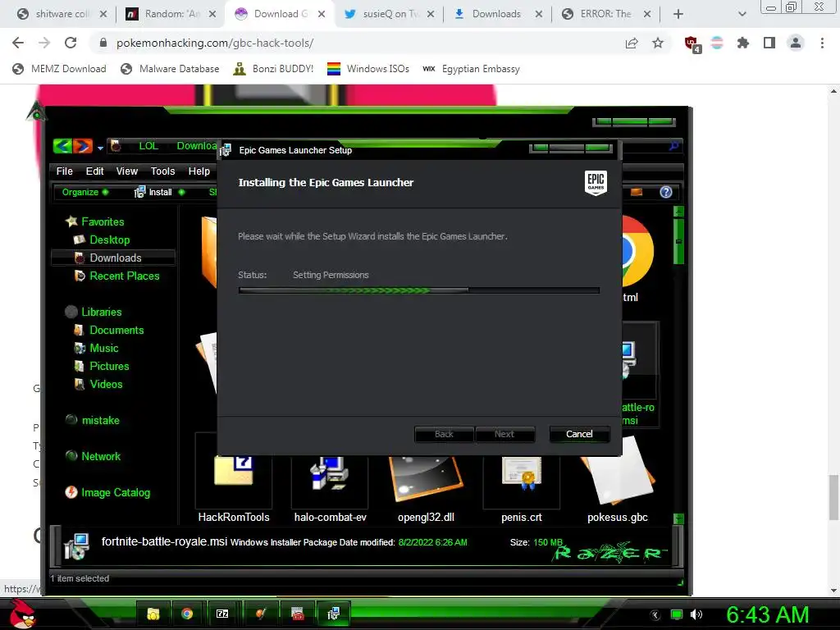This screenshot has width=840, height=630.
Task: Open the MEMZ Download bookmark
Action: point(59,69)
